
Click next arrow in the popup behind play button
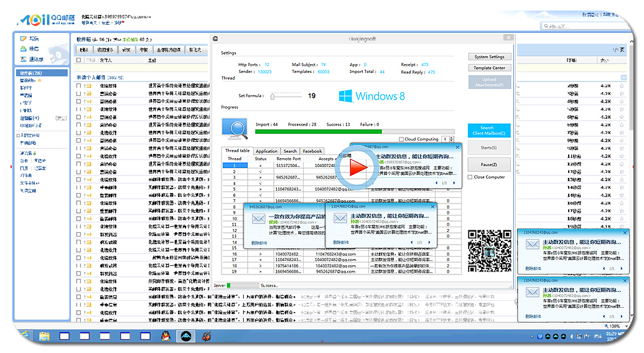pos(454,183)
